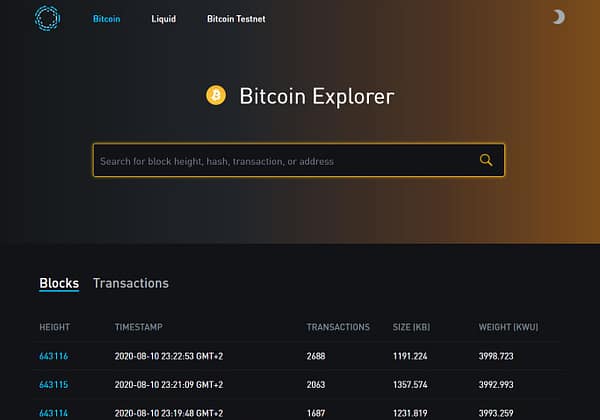Select the Bitcoin network tab

(x=106, y=19)
